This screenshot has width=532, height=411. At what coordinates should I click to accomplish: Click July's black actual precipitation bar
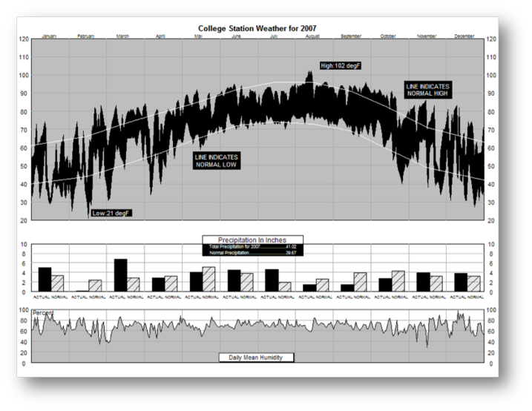pos(272,280)
